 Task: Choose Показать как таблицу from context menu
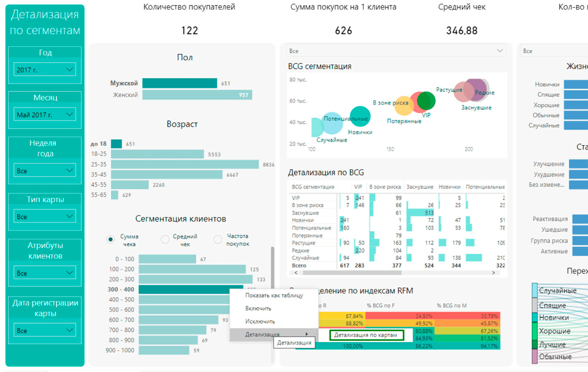click(x=274, y=295)
